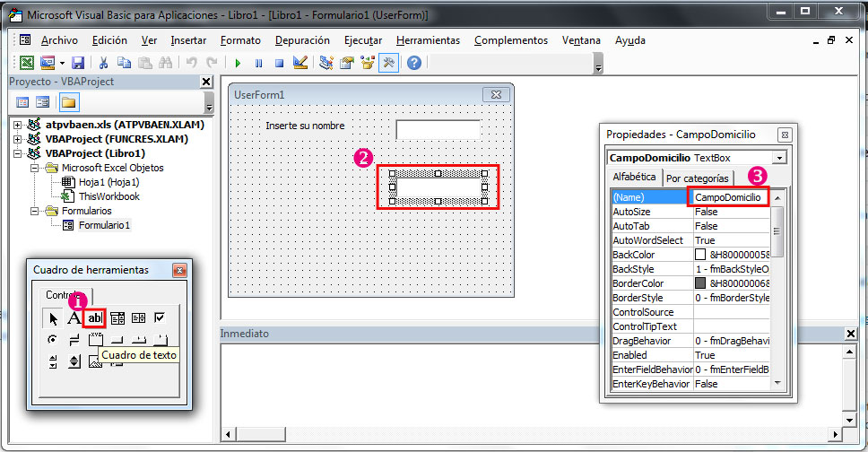Choose the Label 'A' tool in toolbox

tap(74, 318)
